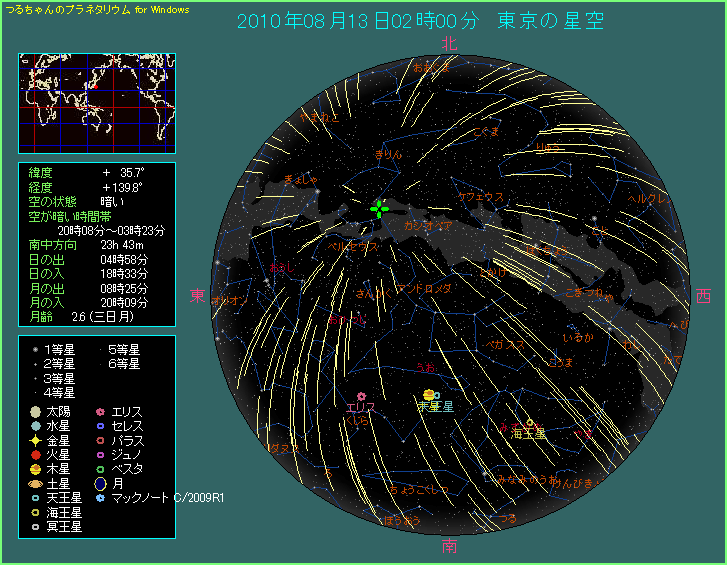Viewport: 727px width, 565px height.
Task: Click the West (西) direction label
Action: [703, 296]
